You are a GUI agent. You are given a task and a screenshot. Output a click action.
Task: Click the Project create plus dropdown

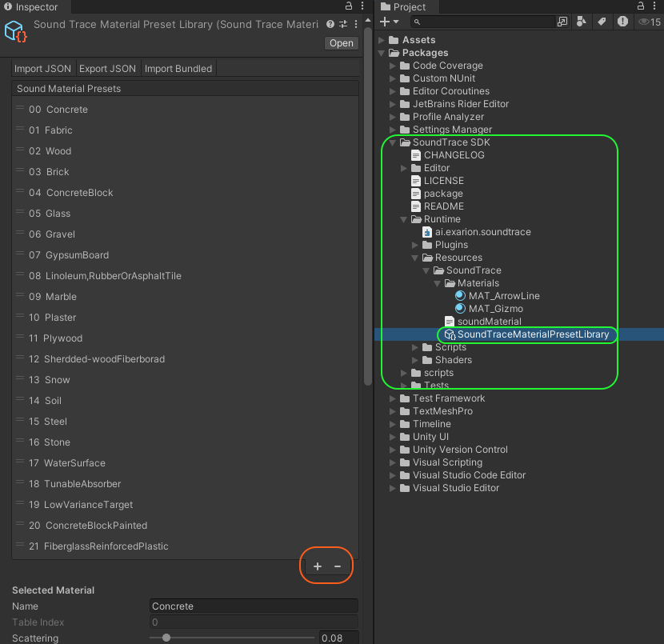coord(389,22)
